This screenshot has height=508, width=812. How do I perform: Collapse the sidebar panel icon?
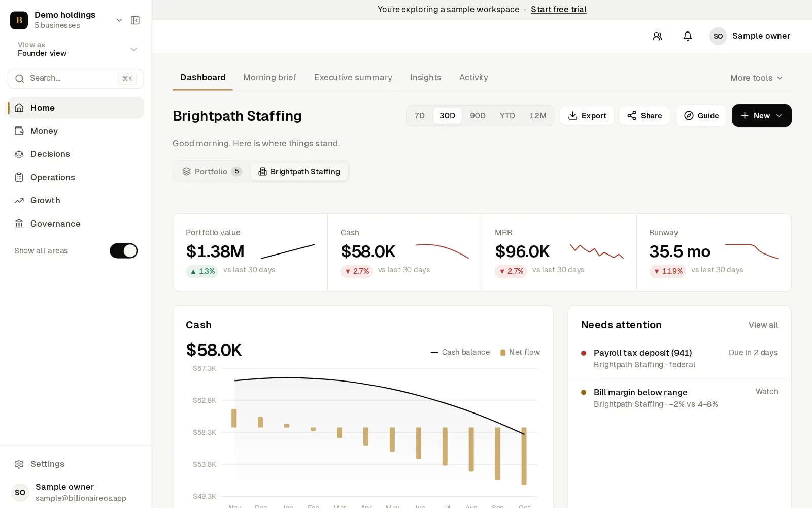tap(135, 20)
